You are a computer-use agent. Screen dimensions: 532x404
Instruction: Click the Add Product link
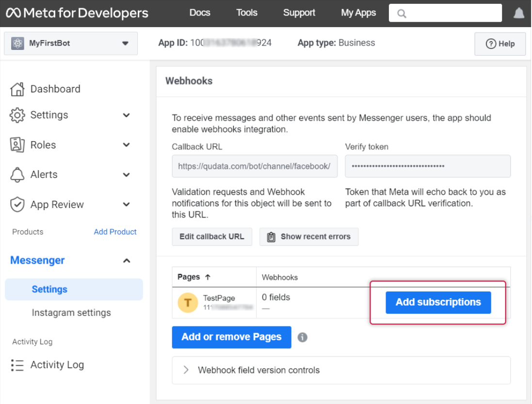tap(115, 232)
